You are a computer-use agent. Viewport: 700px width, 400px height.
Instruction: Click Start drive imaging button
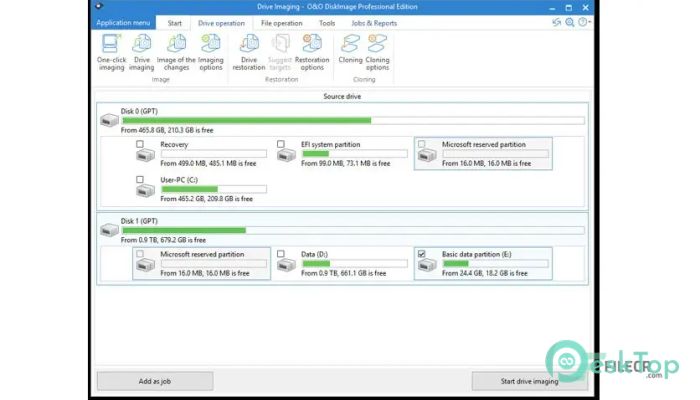pyautogui.click(x=529, y=381)
